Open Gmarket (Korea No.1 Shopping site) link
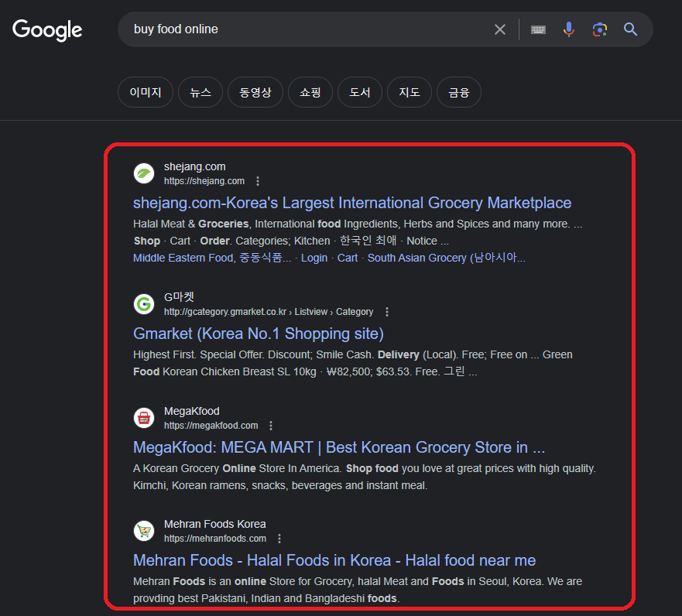 point(259,334)
